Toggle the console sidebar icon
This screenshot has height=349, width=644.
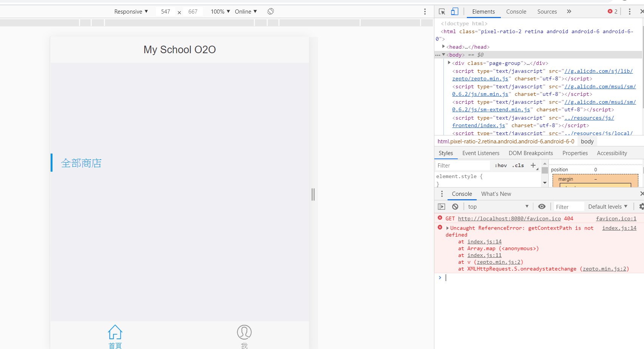click(x=442, y=207)
